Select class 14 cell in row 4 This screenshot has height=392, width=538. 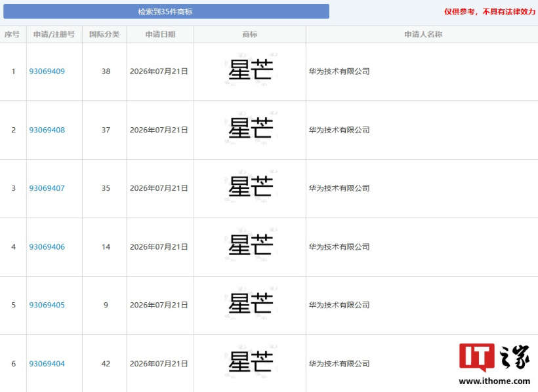pos(106,247)
